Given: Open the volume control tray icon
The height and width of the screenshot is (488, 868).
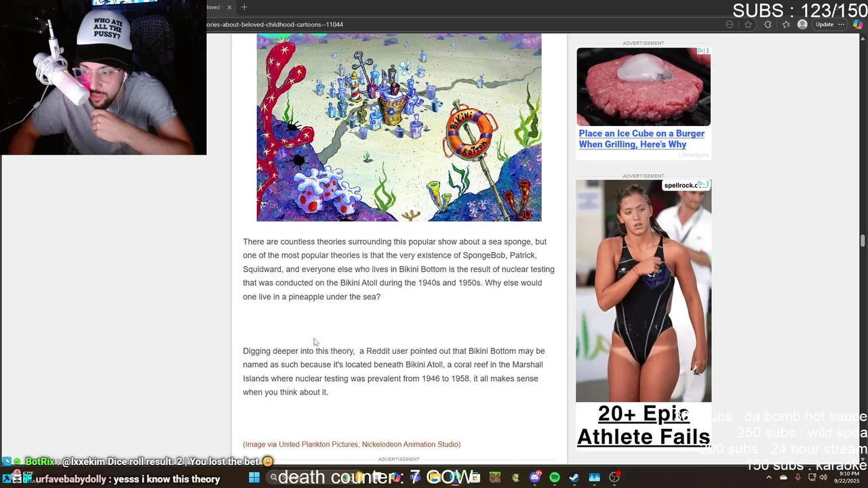Looking at the screenshot, I should pos(823,478).
